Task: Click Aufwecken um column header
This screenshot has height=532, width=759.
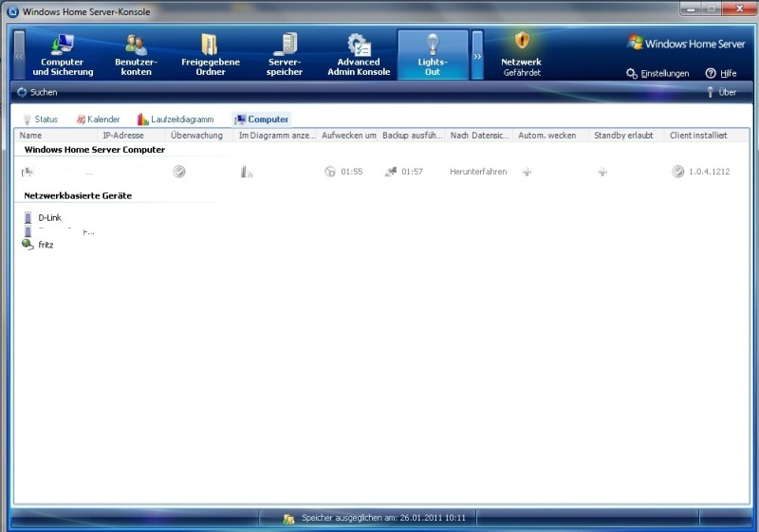Action: point(349,136)
